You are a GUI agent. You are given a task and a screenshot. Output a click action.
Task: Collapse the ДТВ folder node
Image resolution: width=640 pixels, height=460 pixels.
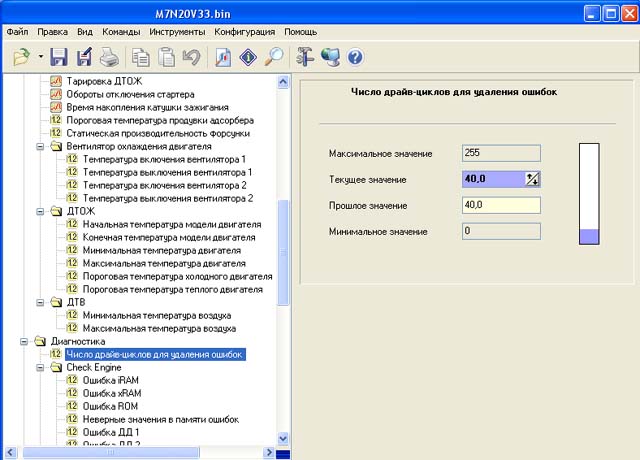coord(40,302)
